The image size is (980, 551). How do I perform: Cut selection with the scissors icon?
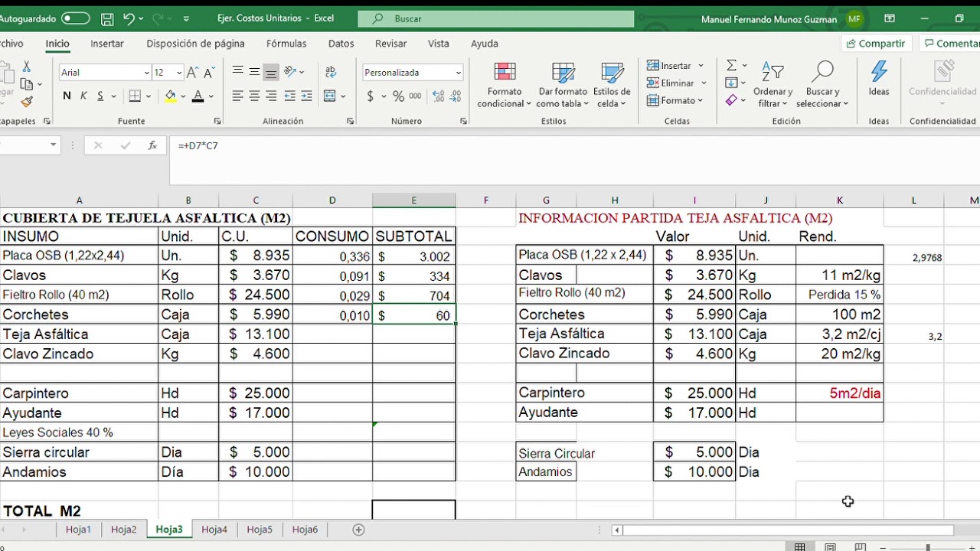tap(27, 67)
